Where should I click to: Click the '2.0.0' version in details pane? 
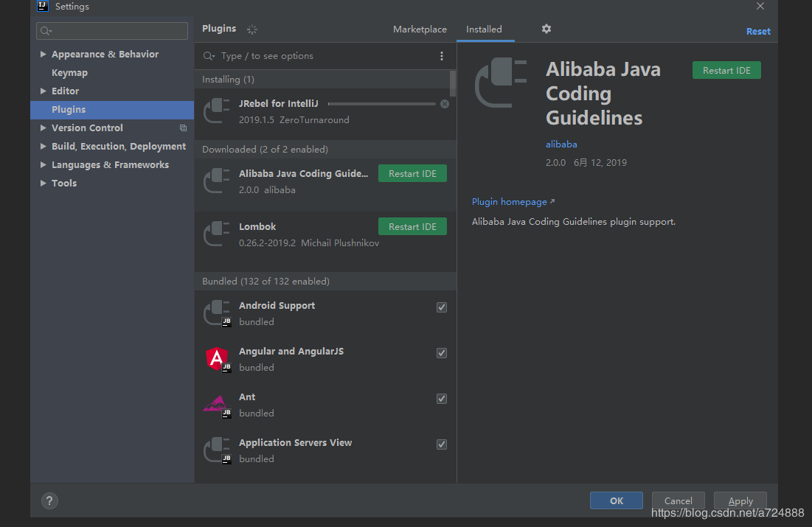[555, 163]
